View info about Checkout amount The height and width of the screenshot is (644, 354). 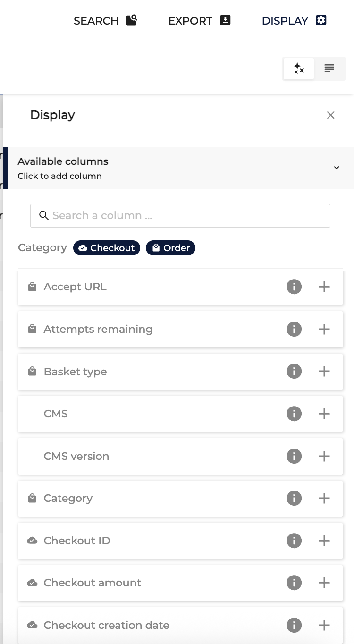click(x=294, y=583)
